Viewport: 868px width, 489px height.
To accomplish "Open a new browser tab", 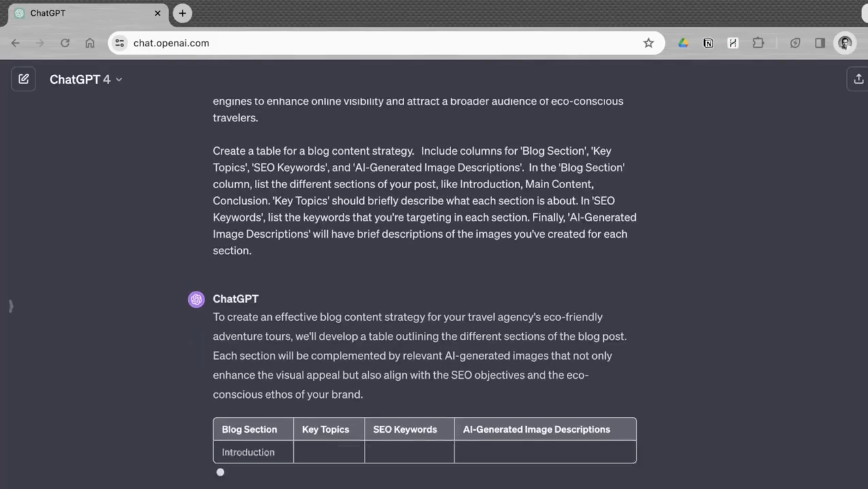I will click(x=182, y=13).
